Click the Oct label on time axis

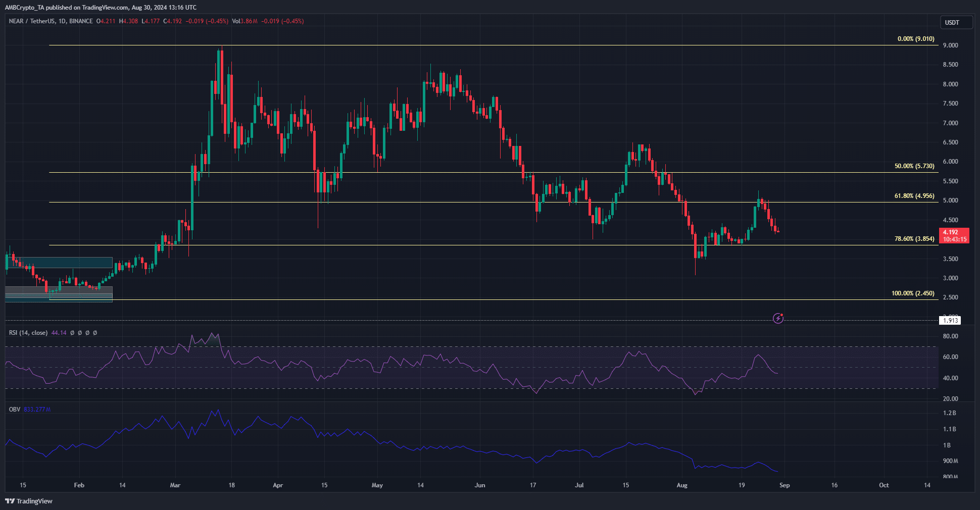(x=884, y=485)
